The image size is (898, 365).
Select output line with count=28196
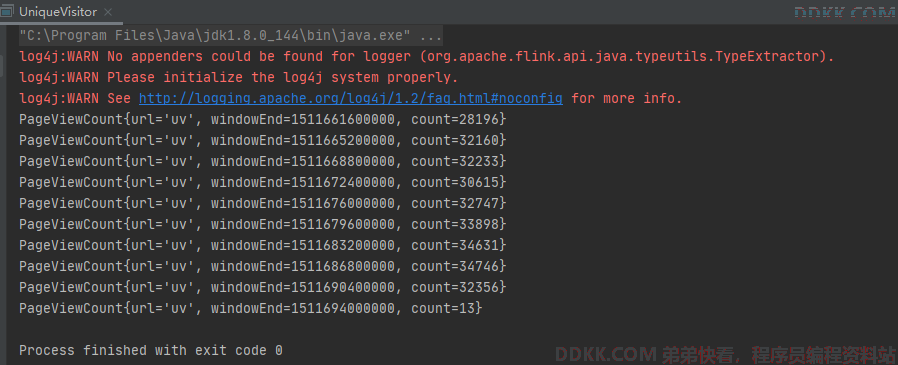[x=263, y=119]
